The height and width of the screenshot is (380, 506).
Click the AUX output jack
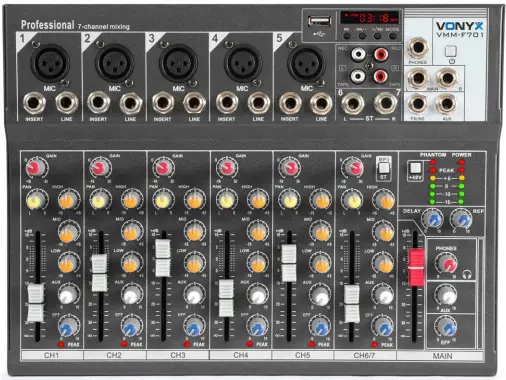point(447,104)
